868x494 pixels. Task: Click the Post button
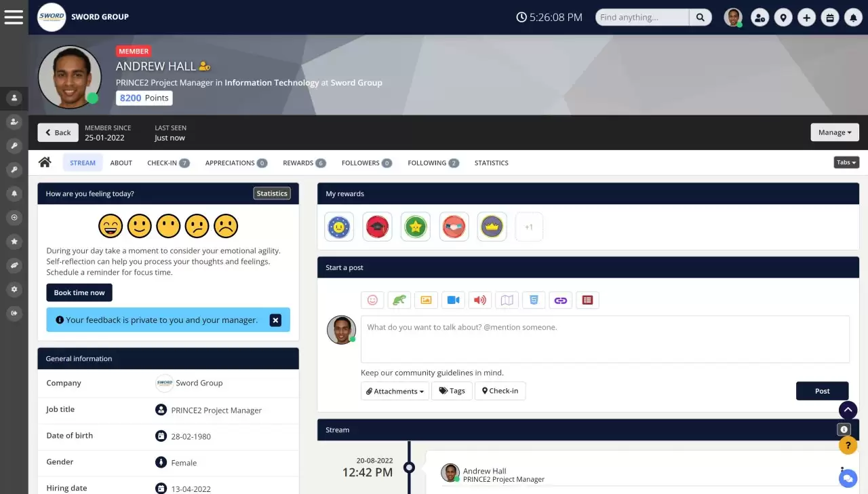tap(822, 391)
